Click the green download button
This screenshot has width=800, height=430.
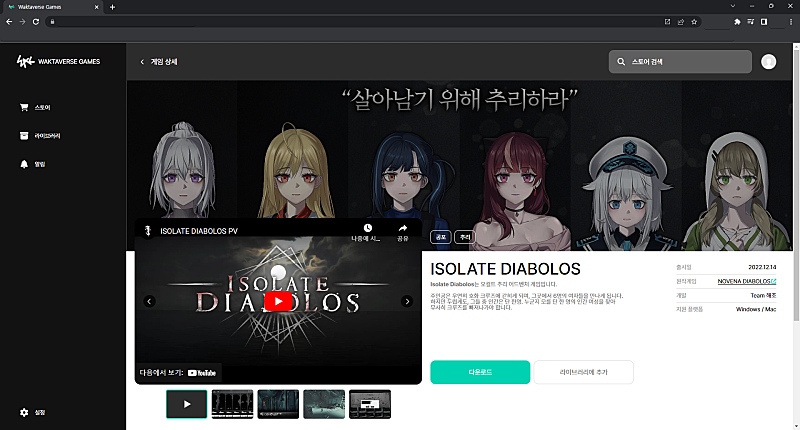480,372
